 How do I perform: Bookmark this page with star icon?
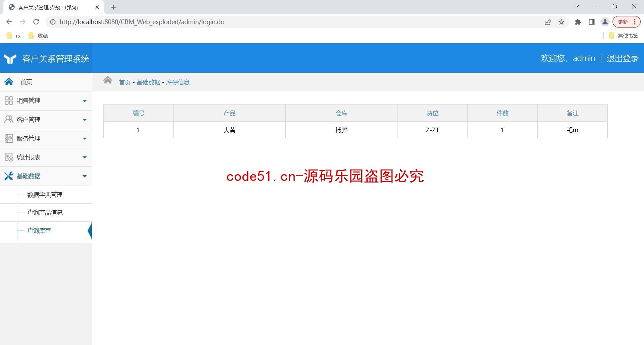coord(561,22)
